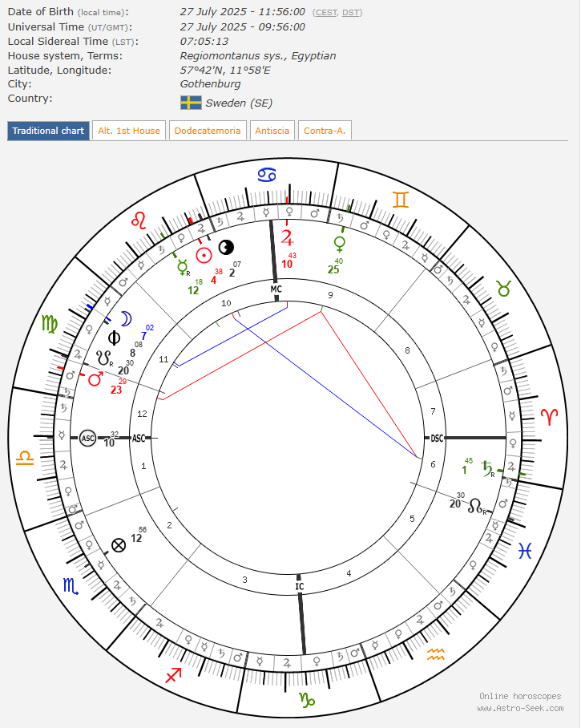Click house number 9 label
581x728 pixels.
point(330,295)
